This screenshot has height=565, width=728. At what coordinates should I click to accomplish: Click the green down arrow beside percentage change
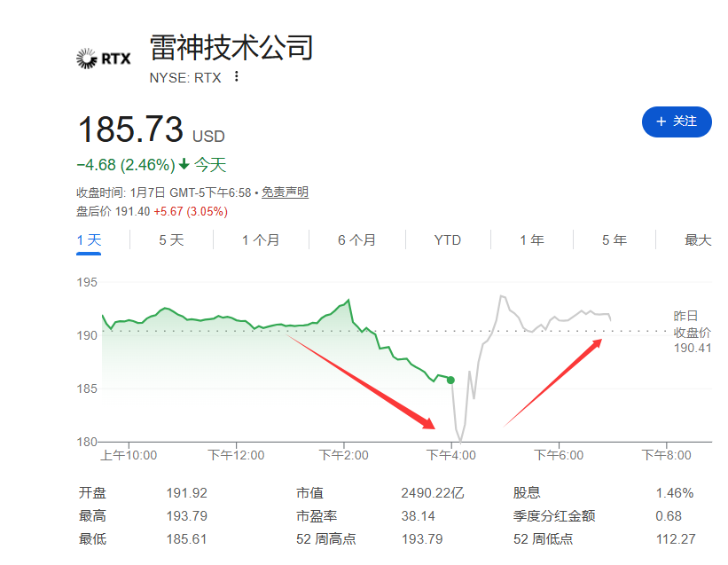pos(184,164)
